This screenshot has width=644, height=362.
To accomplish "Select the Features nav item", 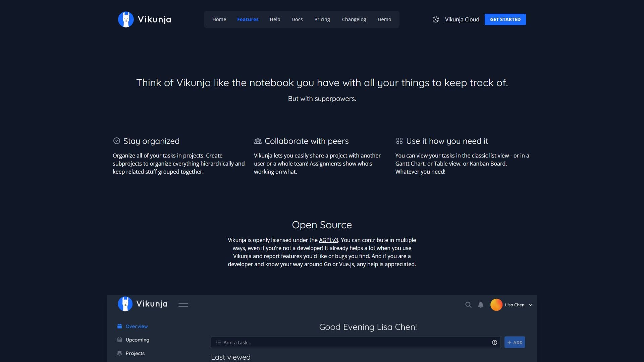I will (248, 19).
